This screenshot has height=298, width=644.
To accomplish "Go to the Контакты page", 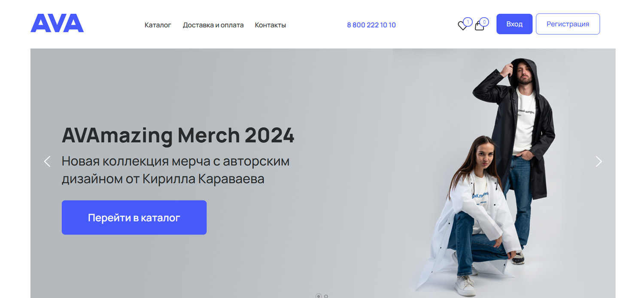I will point(270,25).
